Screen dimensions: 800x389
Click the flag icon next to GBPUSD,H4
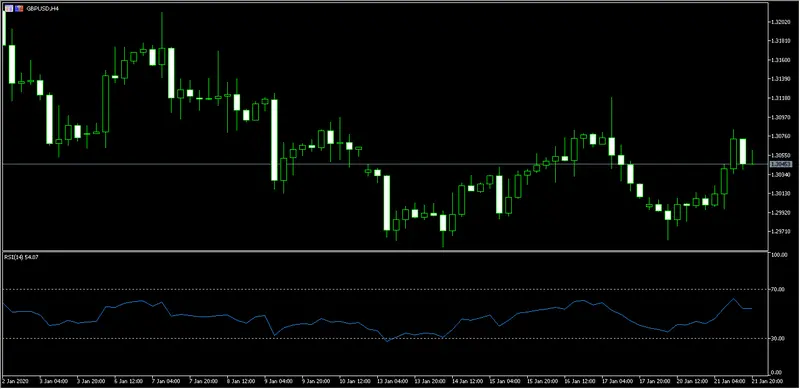(19, 9)
